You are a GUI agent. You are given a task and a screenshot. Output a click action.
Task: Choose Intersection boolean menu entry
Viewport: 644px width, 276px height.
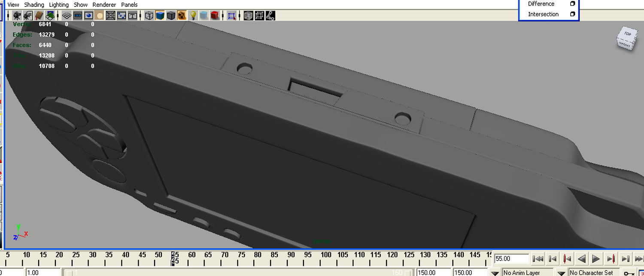point(543,14)
